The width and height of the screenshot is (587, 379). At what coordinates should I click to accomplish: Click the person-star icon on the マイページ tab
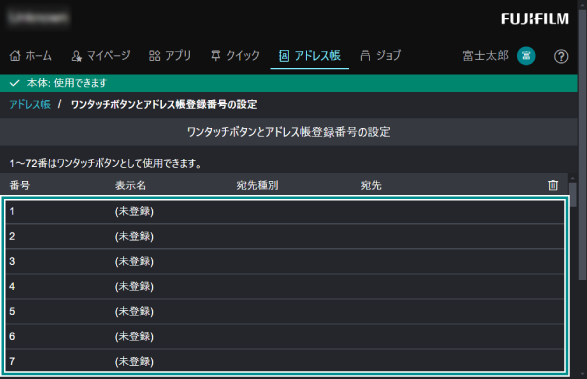[76, 56]
